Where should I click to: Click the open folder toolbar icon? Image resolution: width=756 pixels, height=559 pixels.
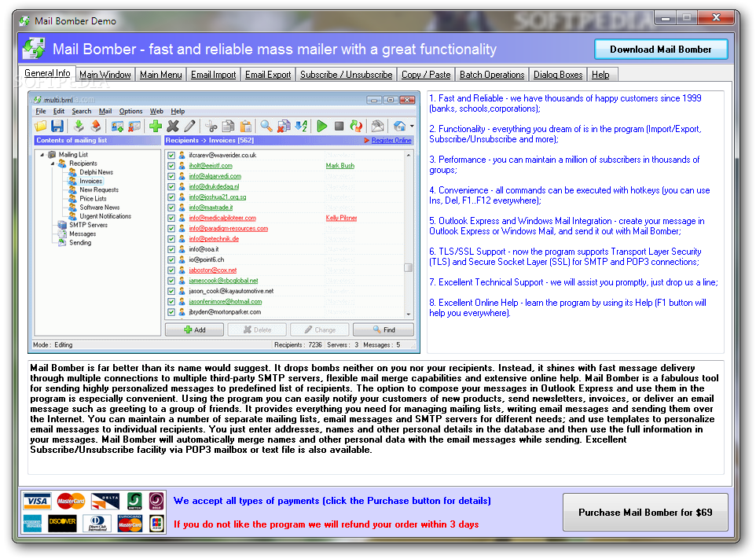(41, 127)
